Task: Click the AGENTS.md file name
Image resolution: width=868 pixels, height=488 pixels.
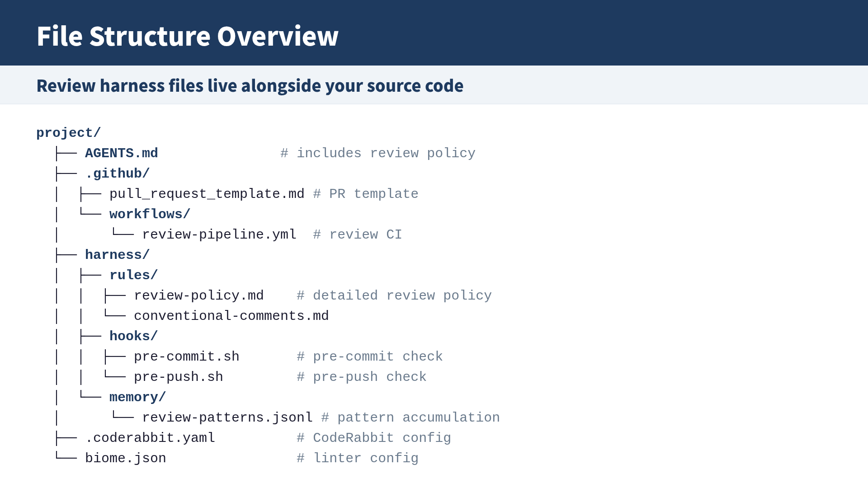Action: tap(122, 153)
